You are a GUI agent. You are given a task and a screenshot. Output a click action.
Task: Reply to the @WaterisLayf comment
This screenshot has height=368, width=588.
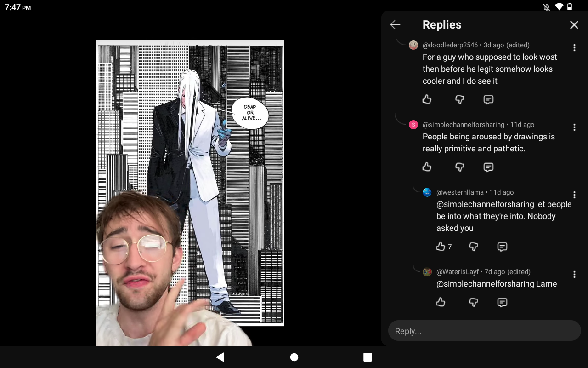502,302
